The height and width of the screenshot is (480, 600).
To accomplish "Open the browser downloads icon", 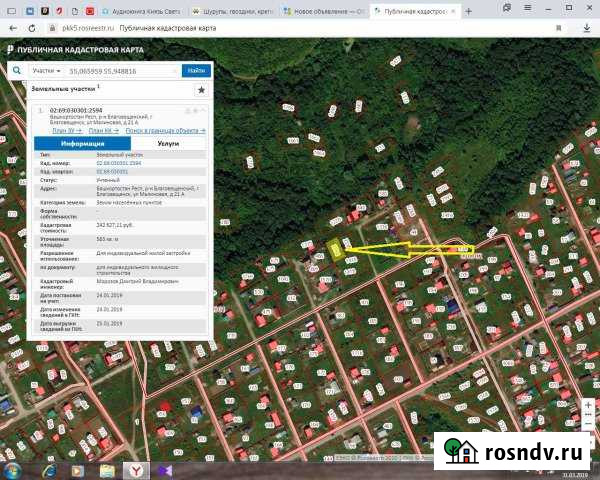I will coord(588,27).
